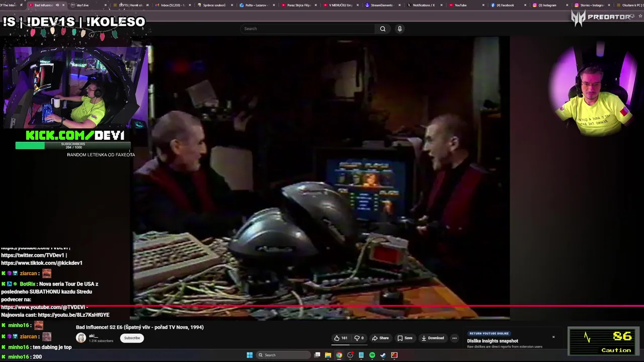The height and width of the screenshot is (362, 644).
Task: Open Chrome from the taskbar
Action: [339, 355]
